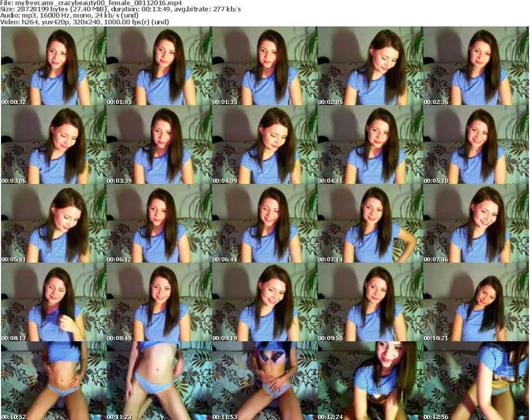Select the frame labeled 00:08:49
The height and width of the screenshot is (420, 530).
click(x=158, y=302)
